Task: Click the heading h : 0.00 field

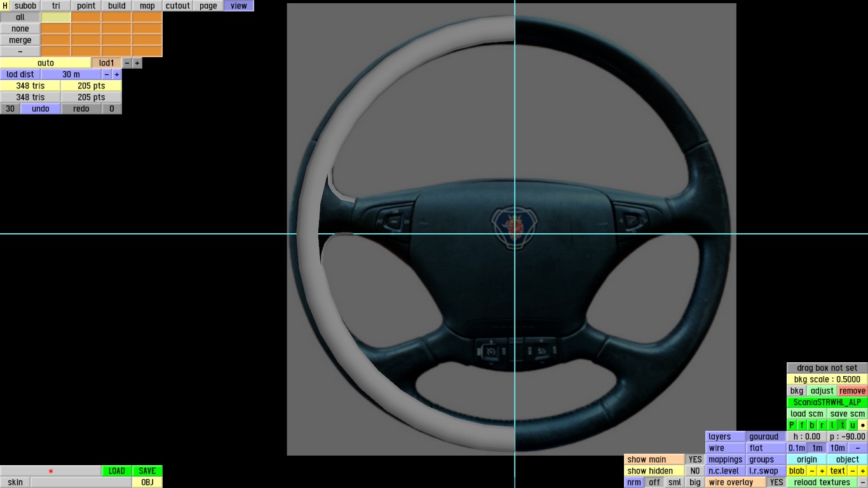Action: pos(807,437)
